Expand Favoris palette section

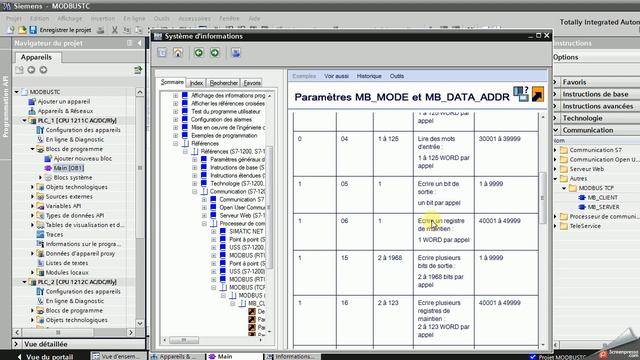[x=556, y=82]
